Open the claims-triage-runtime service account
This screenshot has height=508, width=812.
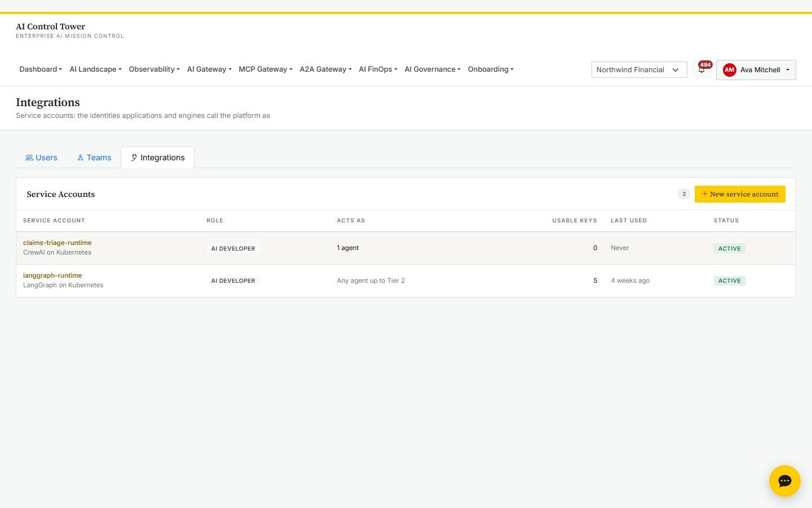(57, 243)
